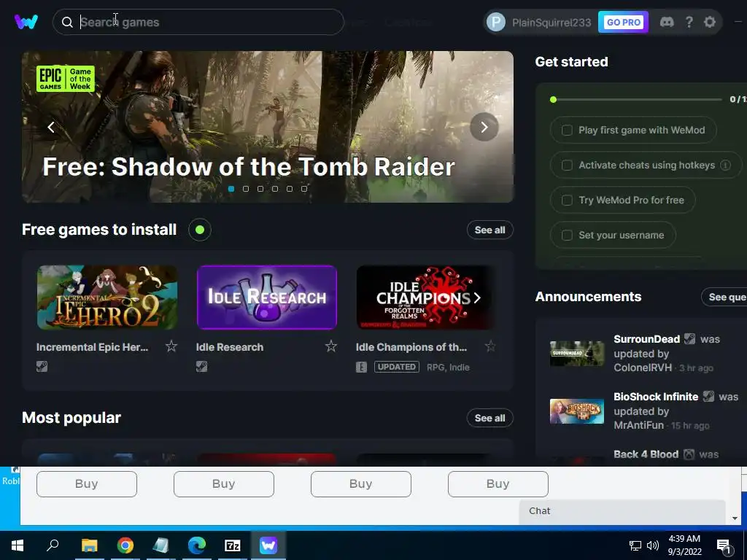The width and height of the screenshot is (747, 560).
Task: Open 7-Zip from taskbar
Action: 233,545
